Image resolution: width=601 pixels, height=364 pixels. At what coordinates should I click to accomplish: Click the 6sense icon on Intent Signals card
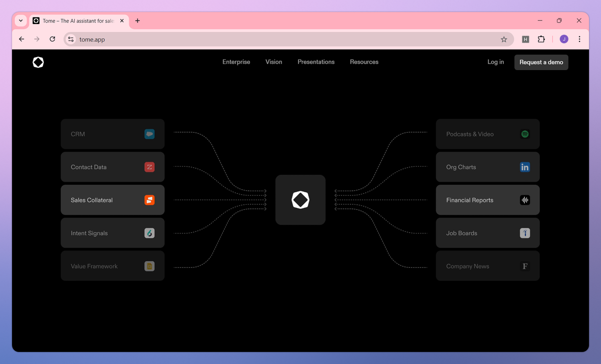coord(149,233)
